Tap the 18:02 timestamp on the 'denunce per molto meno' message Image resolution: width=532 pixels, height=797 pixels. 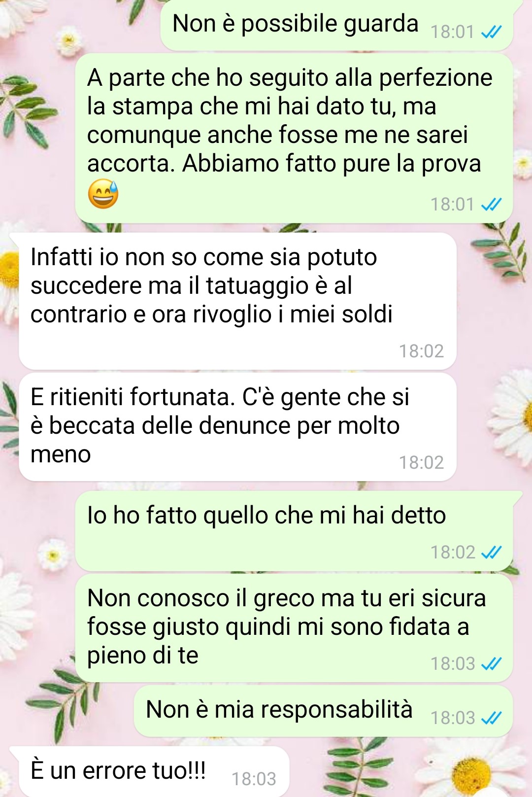point(421,462)
